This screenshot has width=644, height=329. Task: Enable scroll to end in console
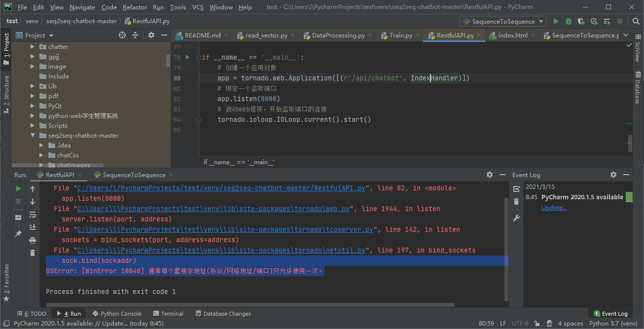pos(32,227)
